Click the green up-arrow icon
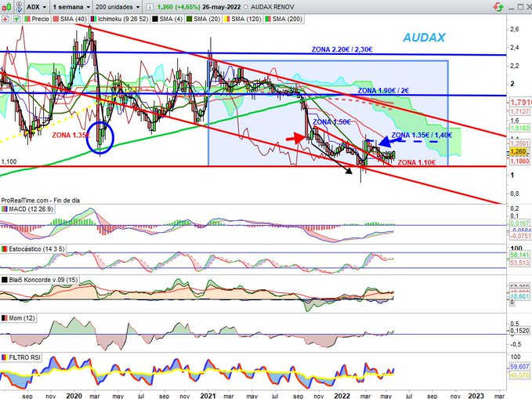The width and height of the screenshot is (532, 399). 16,19
